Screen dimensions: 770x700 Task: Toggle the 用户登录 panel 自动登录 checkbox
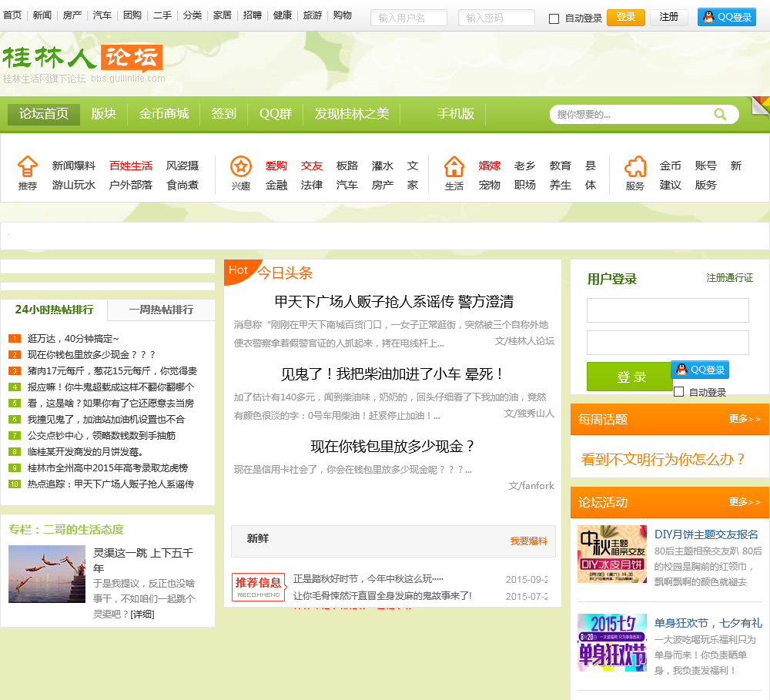678,391
